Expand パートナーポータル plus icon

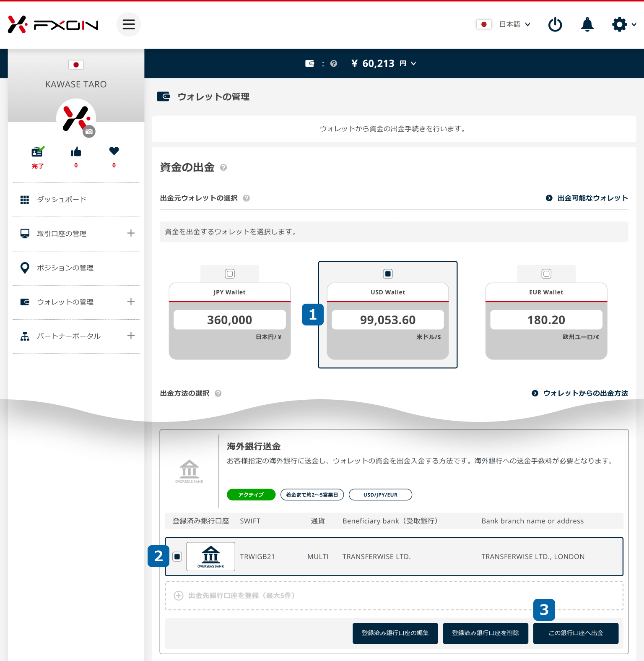click(x=131, y=336)
